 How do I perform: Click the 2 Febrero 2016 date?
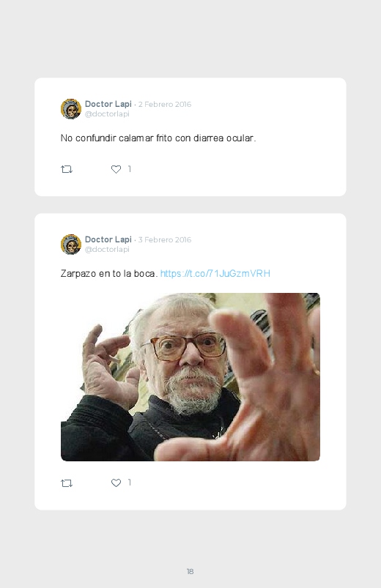[x=165, y=104]
